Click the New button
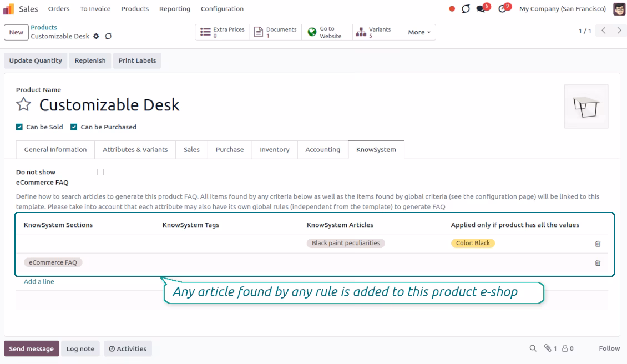Viewport: 627px width, 364px height. 17,32
